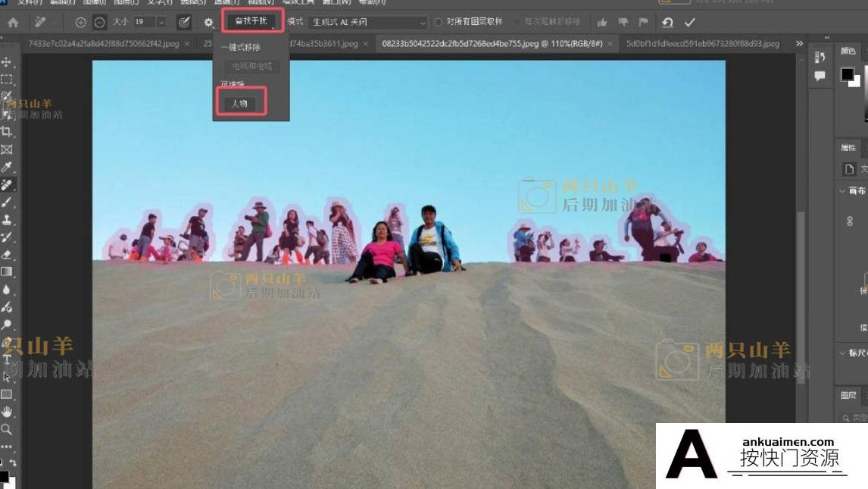Commit with the checkmark icon
The image size is (868, 489).
point(689,23)
